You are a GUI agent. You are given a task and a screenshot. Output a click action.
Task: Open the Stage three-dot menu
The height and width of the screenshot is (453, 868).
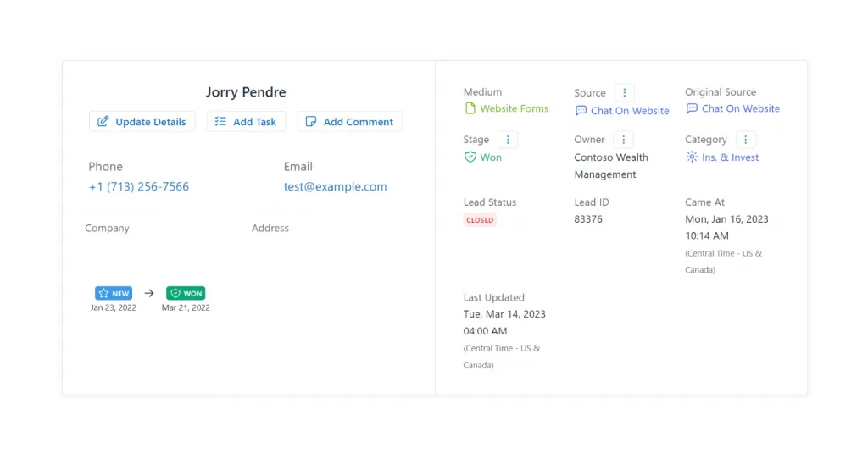tap(508, 140)
